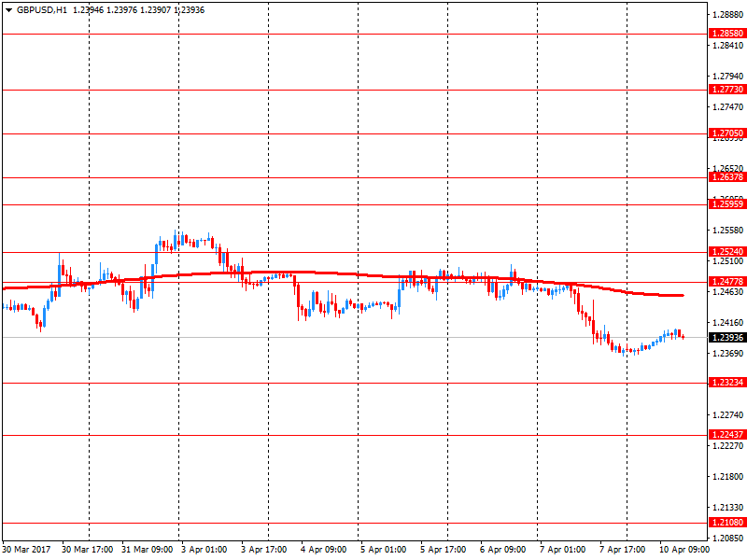Click price scale value 1.21330

tap(727, 508)
